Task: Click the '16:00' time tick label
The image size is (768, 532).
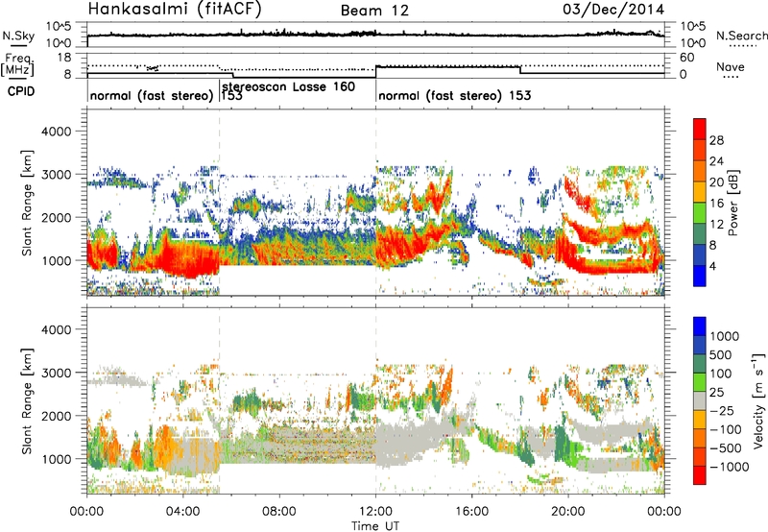Action: point(472,512)
